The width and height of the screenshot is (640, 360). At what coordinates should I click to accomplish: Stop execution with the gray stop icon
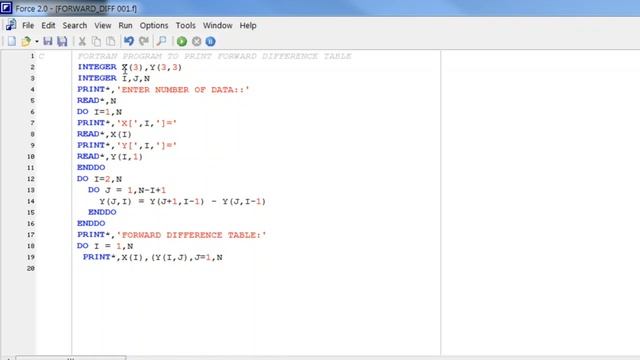tap(196, 41)
